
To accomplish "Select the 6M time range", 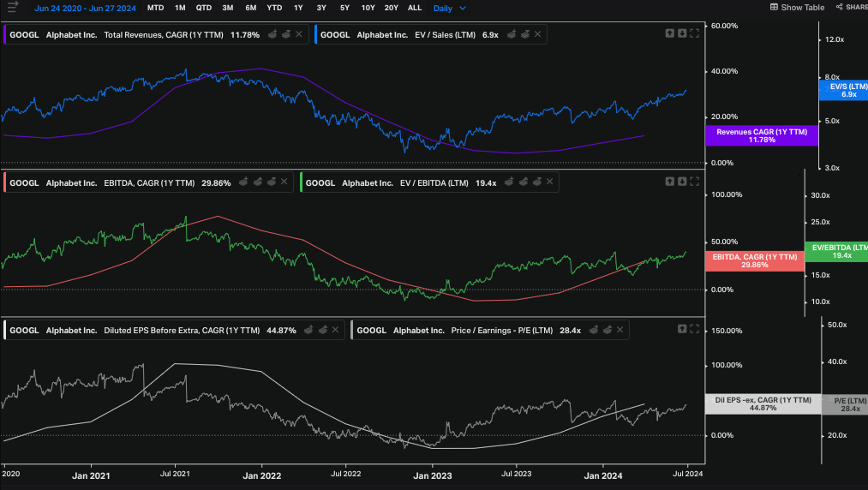I will tap(251, 8).
